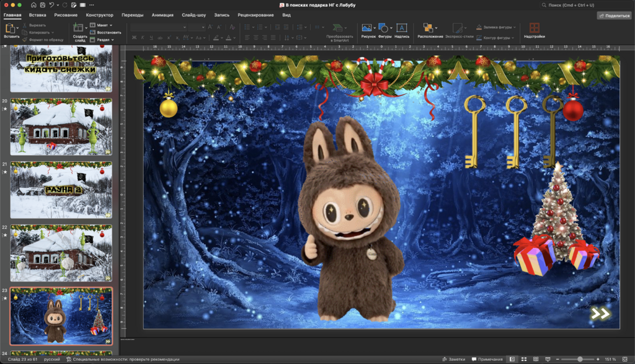Switch to the Анимация tab
This screenshot has width=635, height=364.
pos(162,15)
